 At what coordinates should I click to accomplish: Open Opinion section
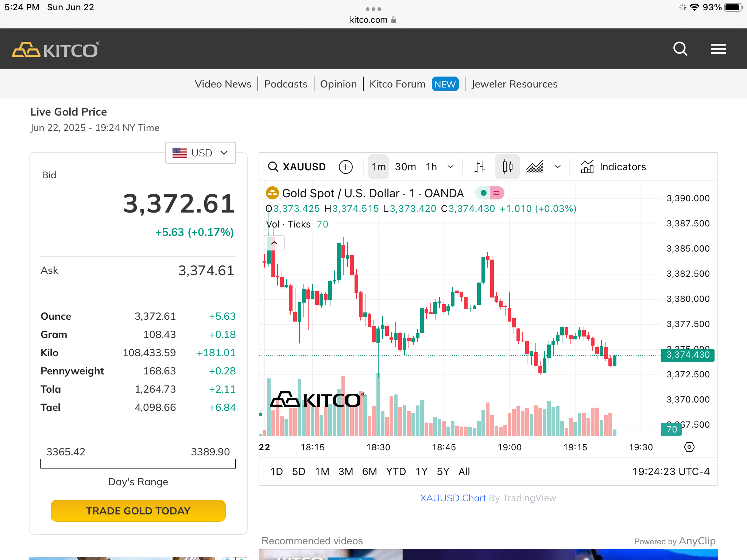[x=338, y=84]
